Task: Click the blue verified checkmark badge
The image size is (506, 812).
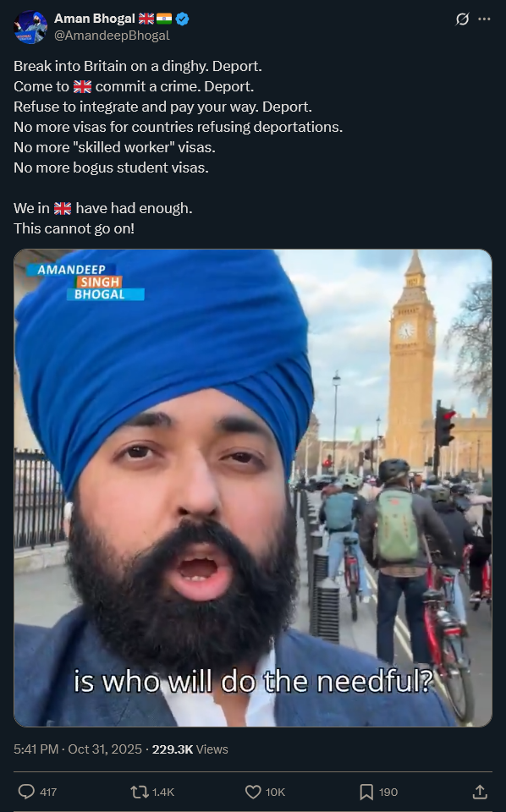Action: point(182,19)
